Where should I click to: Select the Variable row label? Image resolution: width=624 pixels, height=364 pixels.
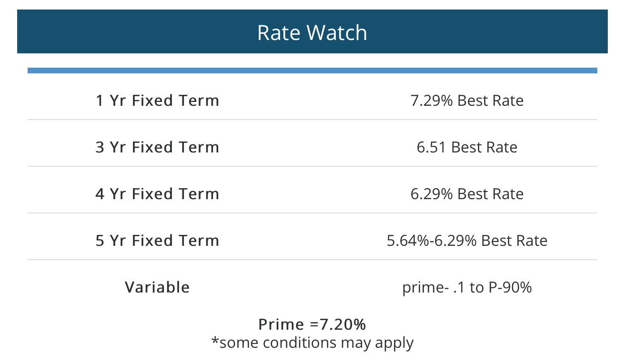click(x=157, y=287)
